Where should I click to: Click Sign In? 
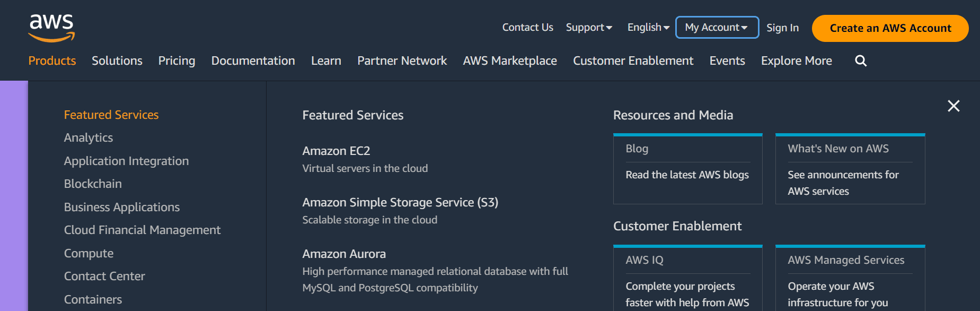(x=782, y=28)
